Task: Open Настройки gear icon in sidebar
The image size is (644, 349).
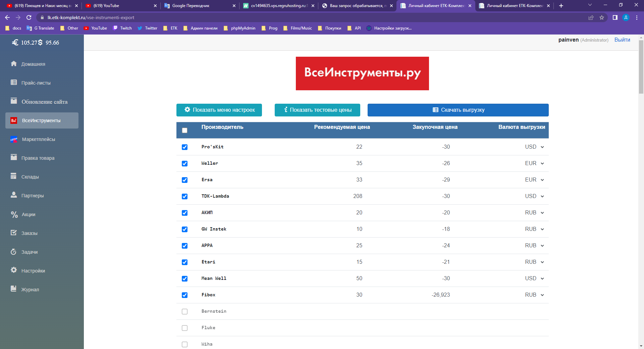Action: (14, 270)
